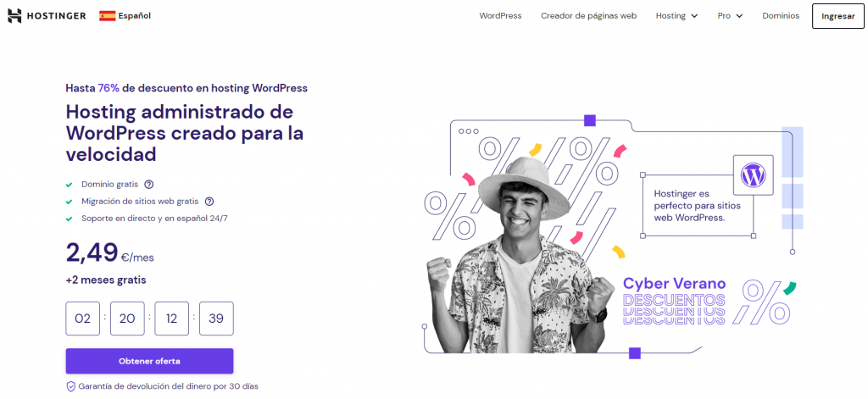Click the WordPress logo in the illustration

point(753,175)
